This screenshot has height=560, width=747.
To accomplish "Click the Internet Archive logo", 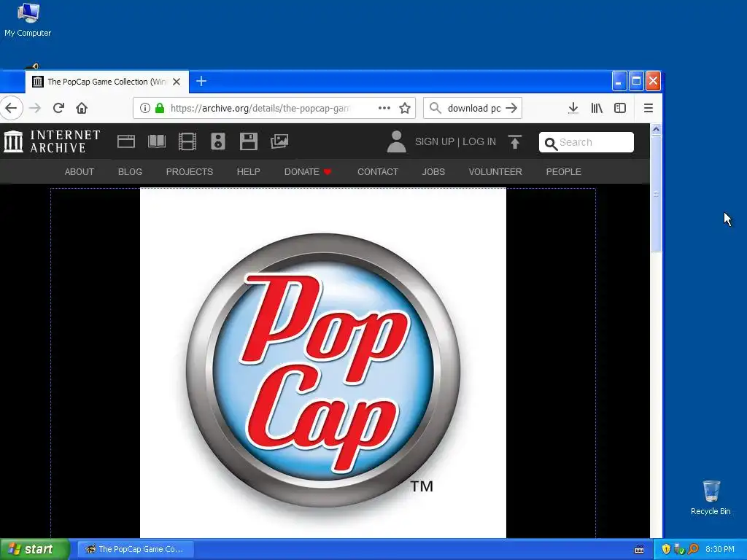I will [52, 141].
